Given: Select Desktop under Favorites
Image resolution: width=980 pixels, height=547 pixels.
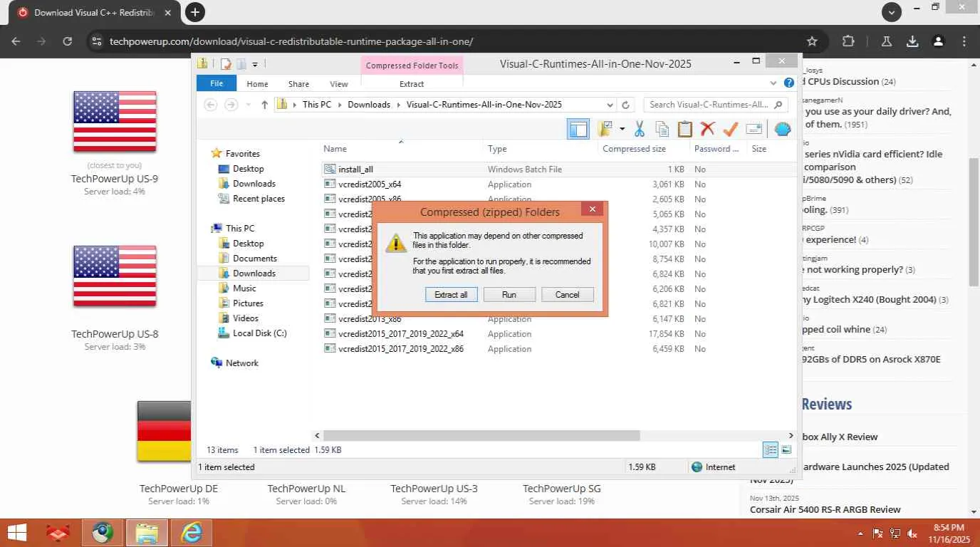Looking at the screenshot, I should coord(249,169).
